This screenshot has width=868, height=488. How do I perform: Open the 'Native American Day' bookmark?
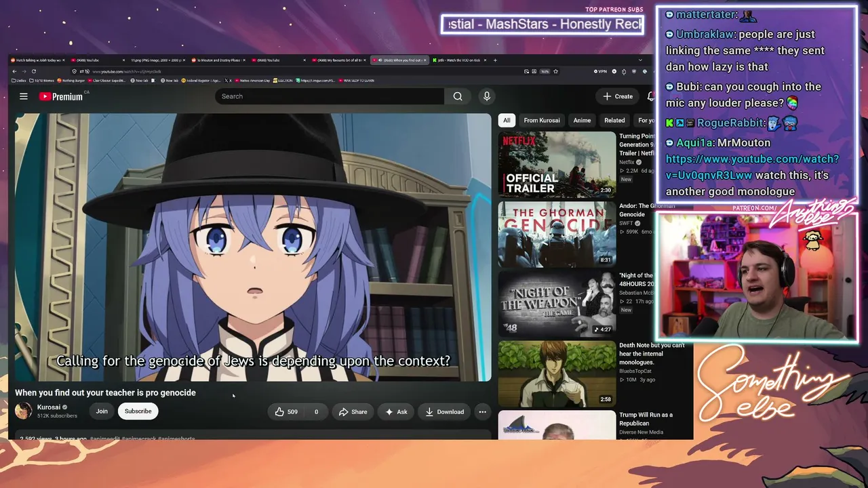[x=252, y=81]
